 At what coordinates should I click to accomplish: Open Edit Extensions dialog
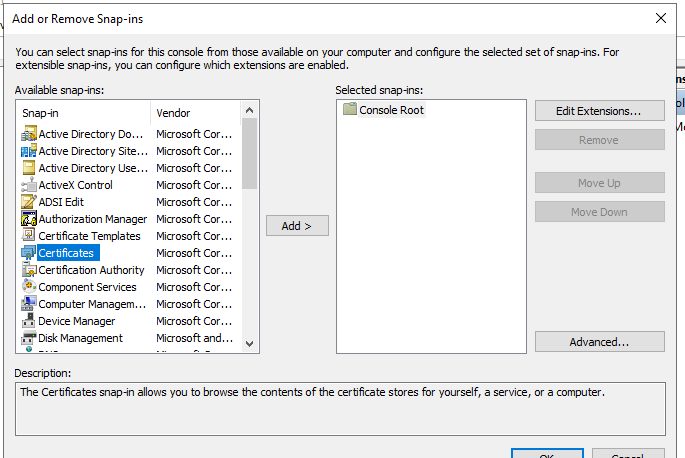tap(599, 110)
